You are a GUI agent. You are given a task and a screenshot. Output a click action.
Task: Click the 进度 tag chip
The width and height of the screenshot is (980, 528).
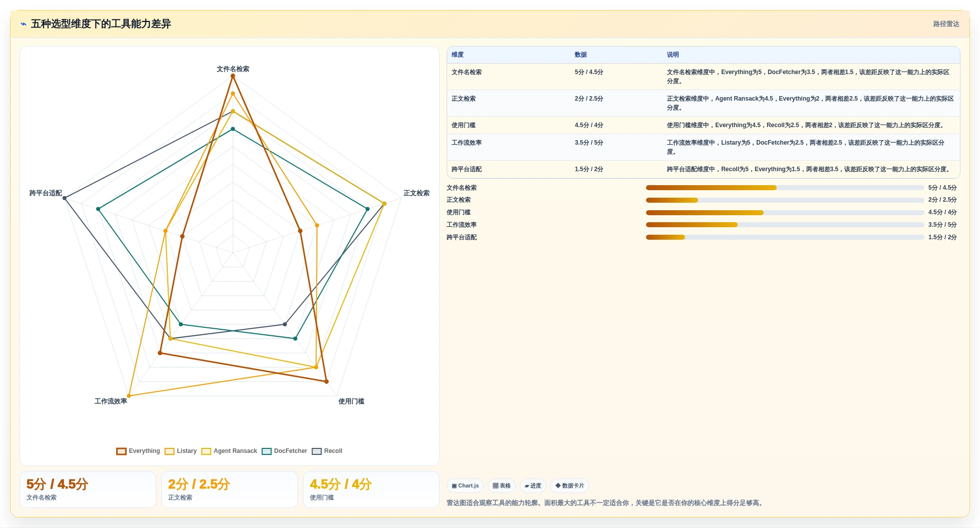click(x=533, y=486)
